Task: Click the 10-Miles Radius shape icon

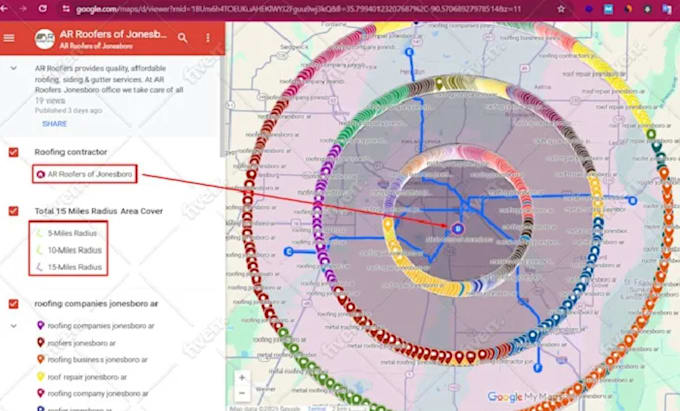Action: [39, 250]
